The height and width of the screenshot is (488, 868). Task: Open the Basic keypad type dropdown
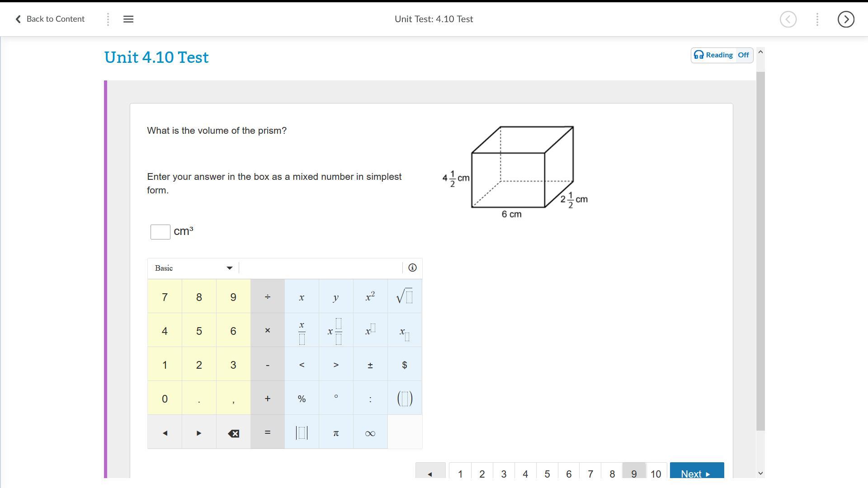pos(193,268)
